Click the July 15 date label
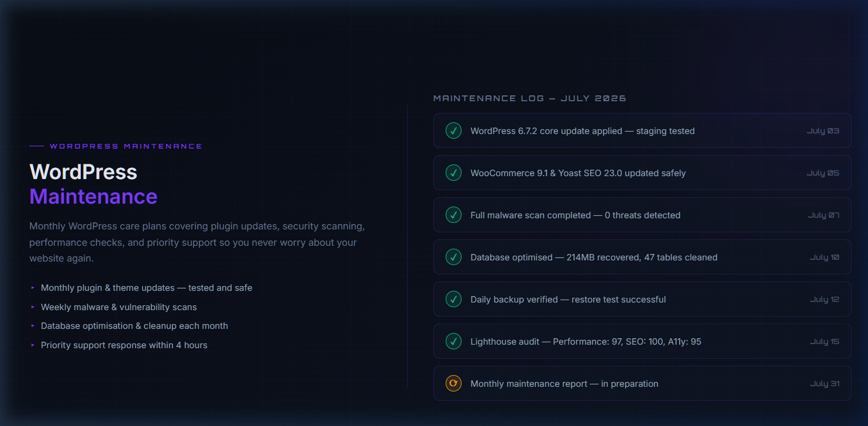This screenshot has height=426, width=868. (825, 341)
